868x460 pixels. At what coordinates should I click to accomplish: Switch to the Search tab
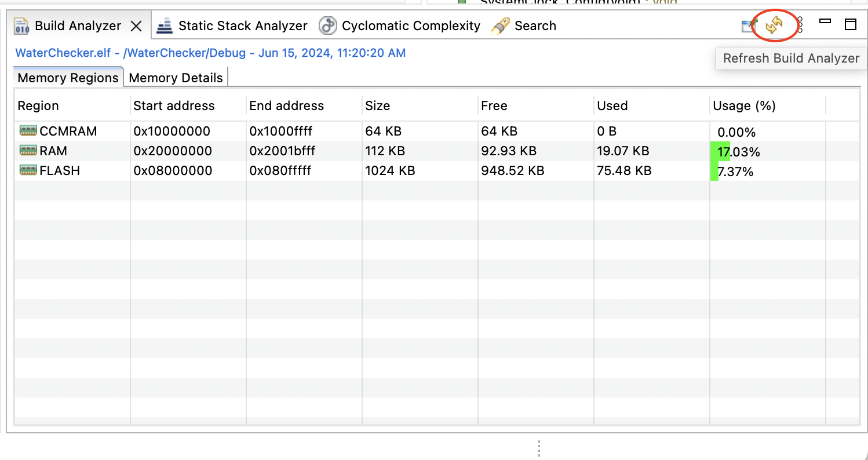coord(524,26)
